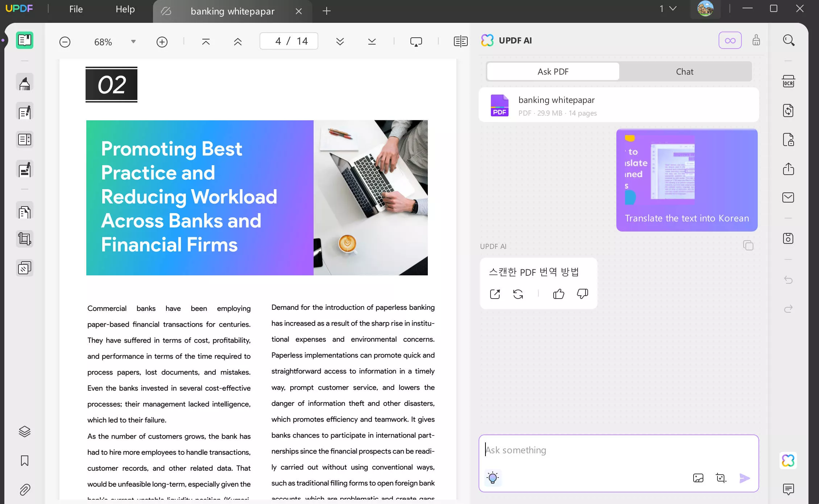The height and width of the screenshot is (504, 819).
Task: Open the Convert PDF tool
Action: point(789,111)
